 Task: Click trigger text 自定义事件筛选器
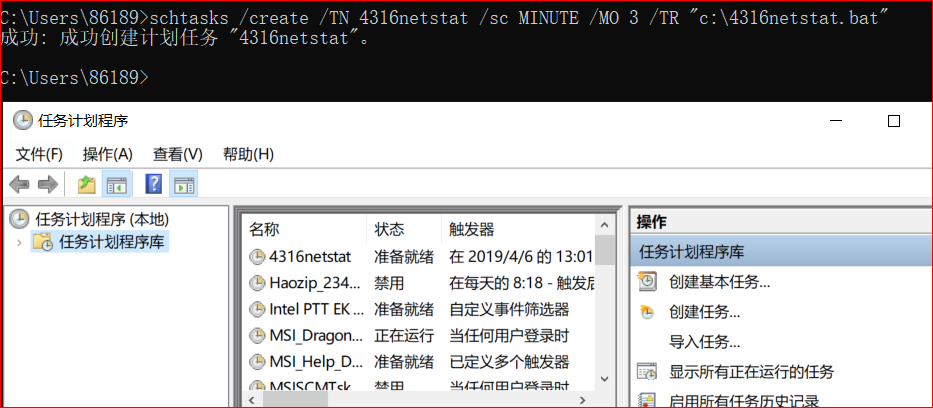tap(509, 309)
